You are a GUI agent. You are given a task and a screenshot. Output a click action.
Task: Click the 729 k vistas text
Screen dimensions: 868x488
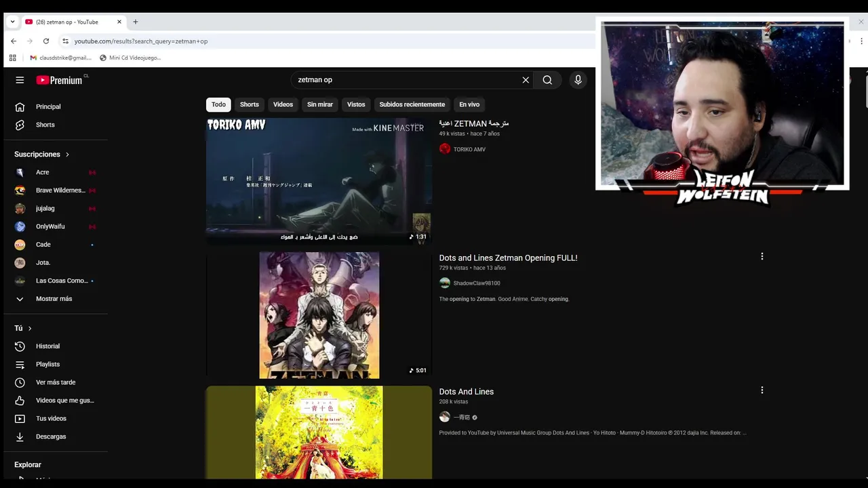coord(454,268)
